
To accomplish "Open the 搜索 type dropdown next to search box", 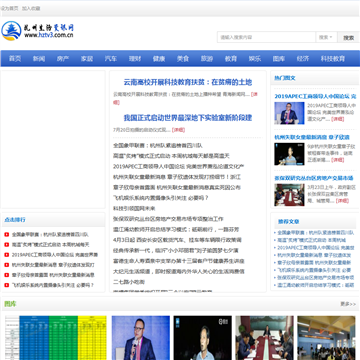I will [x=326, y=37].
